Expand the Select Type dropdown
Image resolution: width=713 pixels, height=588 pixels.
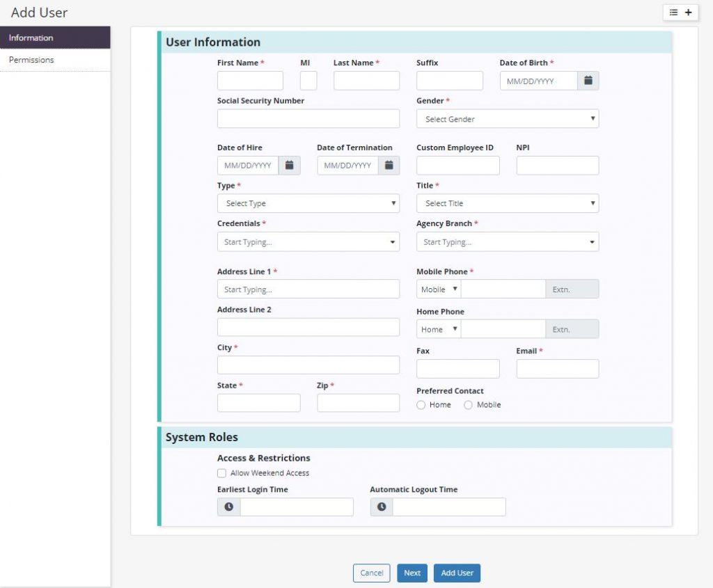click(308, 203)
